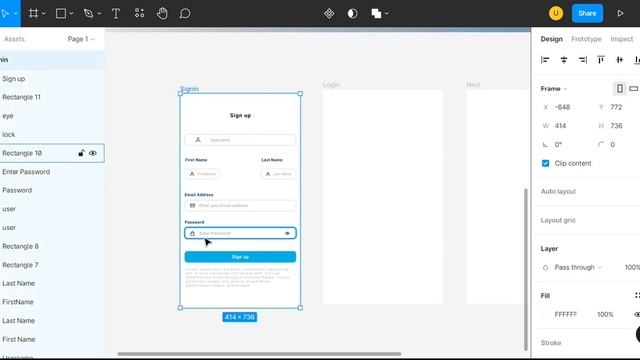
Task: Select the Pen tool
Action: click(88, 13)
